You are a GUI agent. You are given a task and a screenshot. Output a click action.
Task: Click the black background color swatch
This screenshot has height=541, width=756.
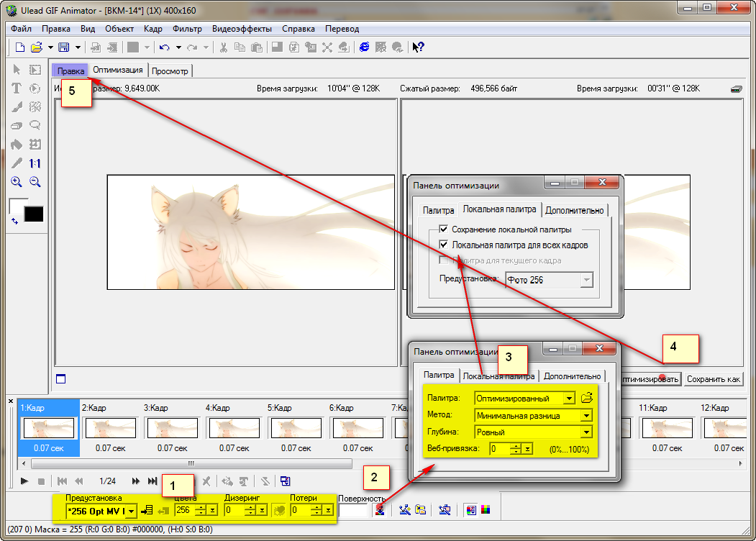pos(34,214)
